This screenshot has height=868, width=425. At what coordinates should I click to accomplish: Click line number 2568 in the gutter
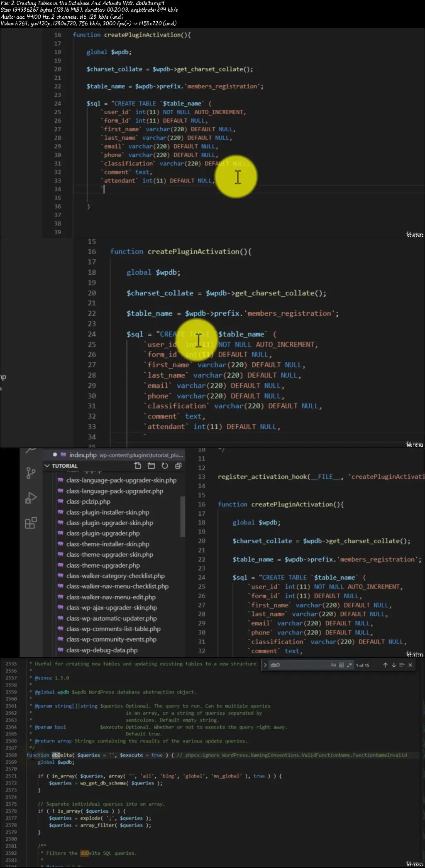tap(11, 755)
